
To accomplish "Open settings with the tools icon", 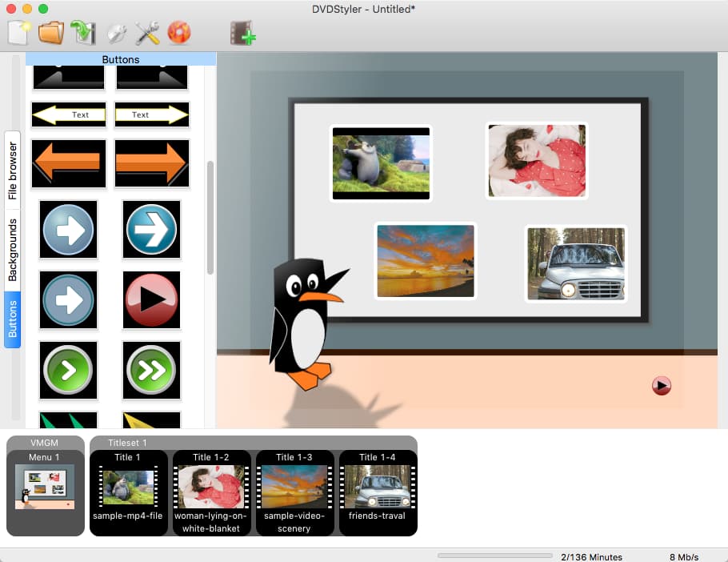I will pos(148,33).
